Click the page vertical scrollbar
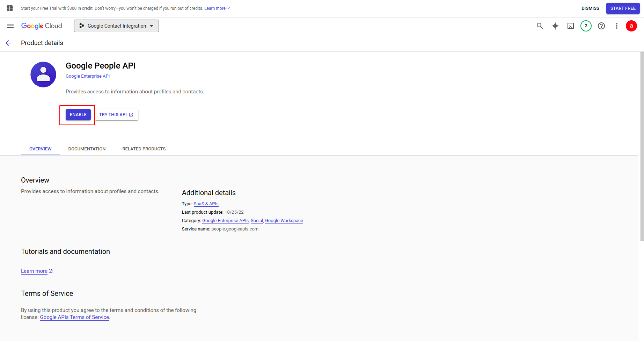The image size is (644, 341). coord(642,147)
